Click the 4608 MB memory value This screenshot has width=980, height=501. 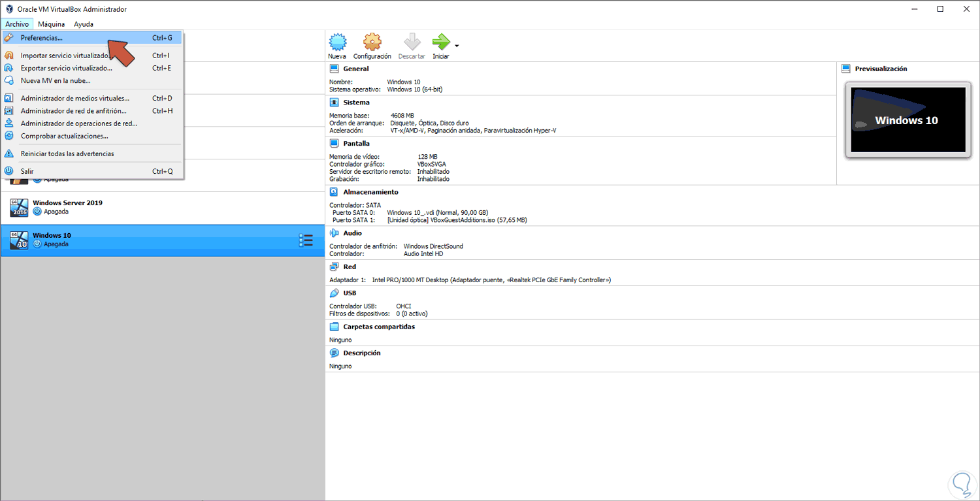click(402, 116)
